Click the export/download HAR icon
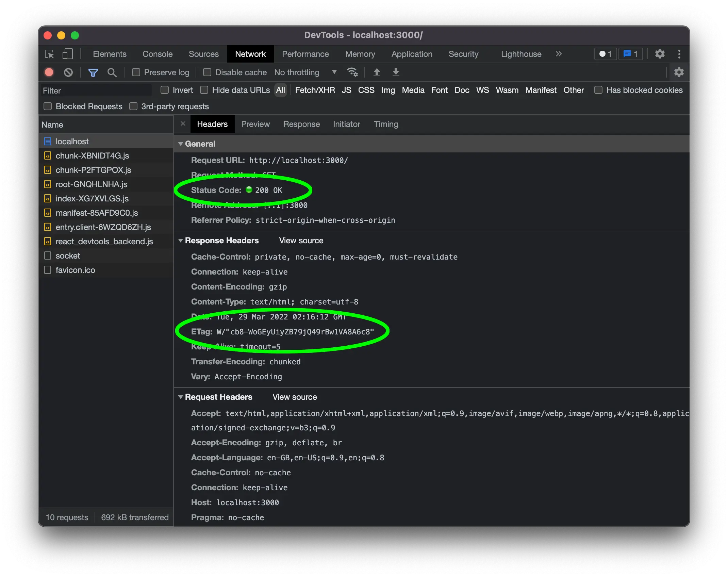728x577 pixels. (x=396, y=72)
